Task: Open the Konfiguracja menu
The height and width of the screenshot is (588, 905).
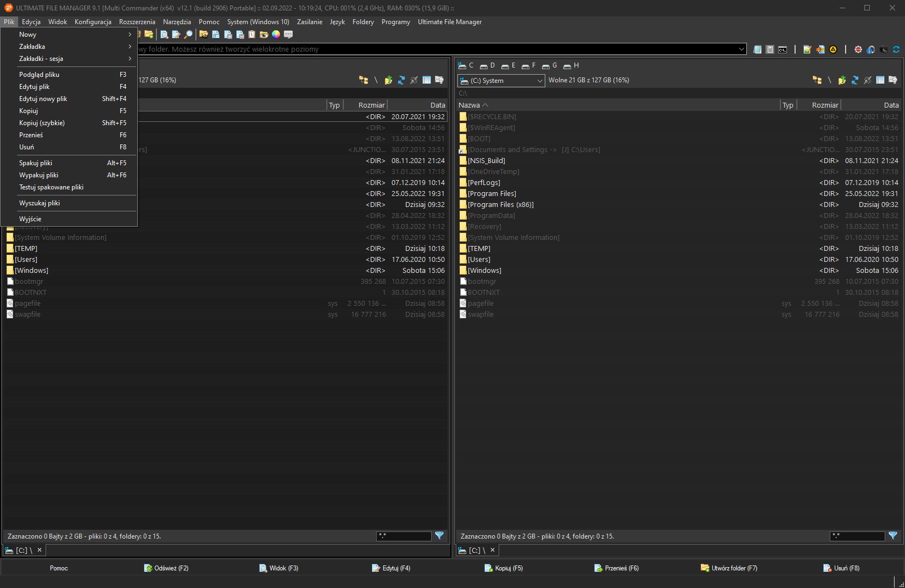Action: click(93, 22)
